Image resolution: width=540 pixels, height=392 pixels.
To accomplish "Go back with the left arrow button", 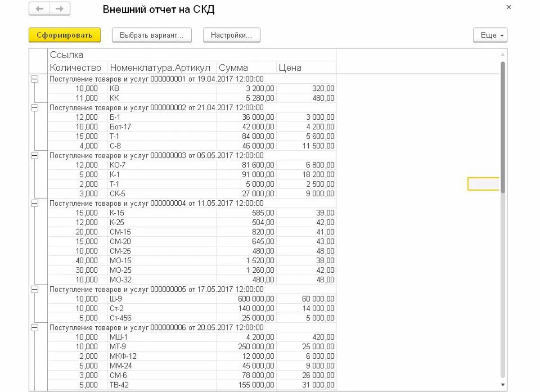I will 39,9.
